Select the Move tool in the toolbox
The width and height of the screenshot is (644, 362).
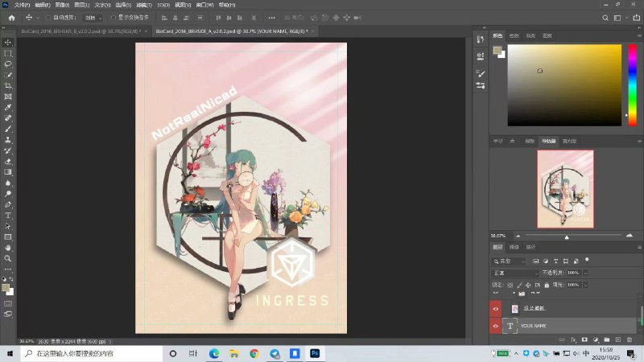8,42
